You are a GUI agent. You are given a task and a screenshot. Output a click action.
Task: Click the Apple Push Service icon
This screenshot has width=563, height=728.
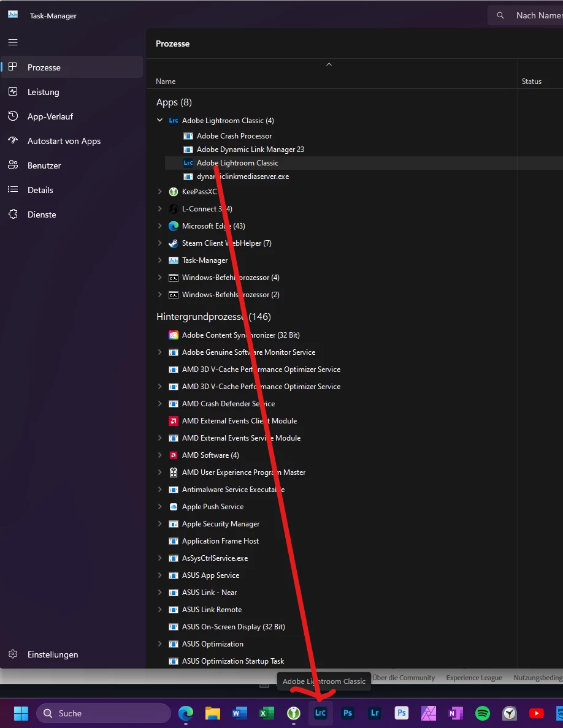(174, 507)
